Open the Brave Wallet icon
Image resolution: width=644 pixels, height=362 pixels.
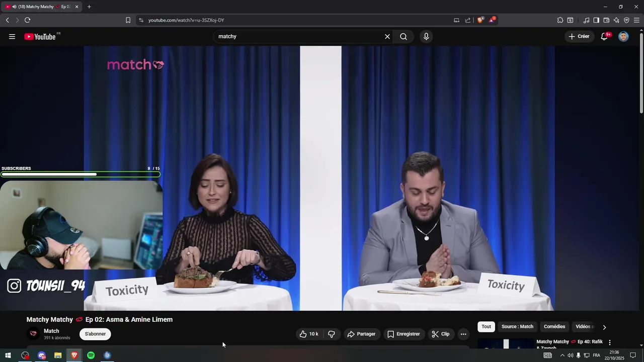(606, 20)
